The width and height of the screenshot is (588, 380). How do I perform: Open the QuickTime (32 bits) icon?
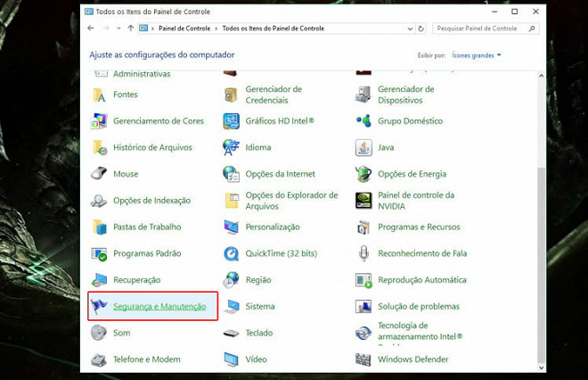[x=232, y=253]
